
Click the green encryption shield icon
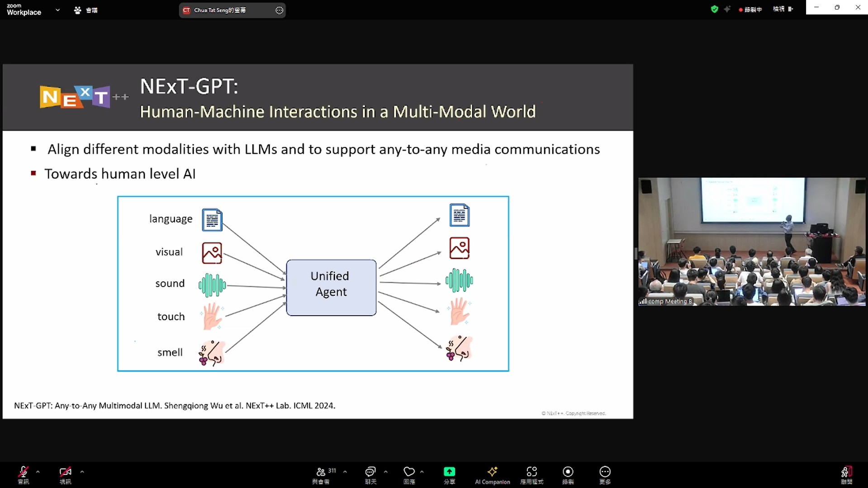tap(714, 9)
